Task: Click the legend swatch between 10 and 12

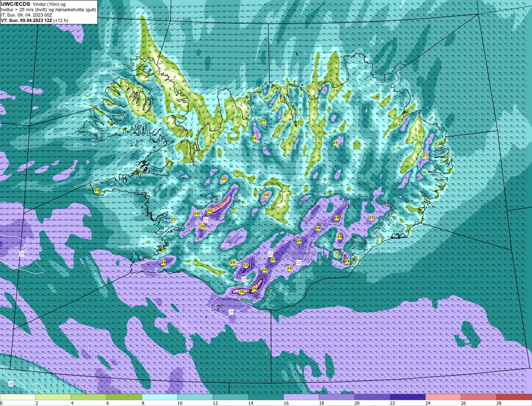Action: 195,397
